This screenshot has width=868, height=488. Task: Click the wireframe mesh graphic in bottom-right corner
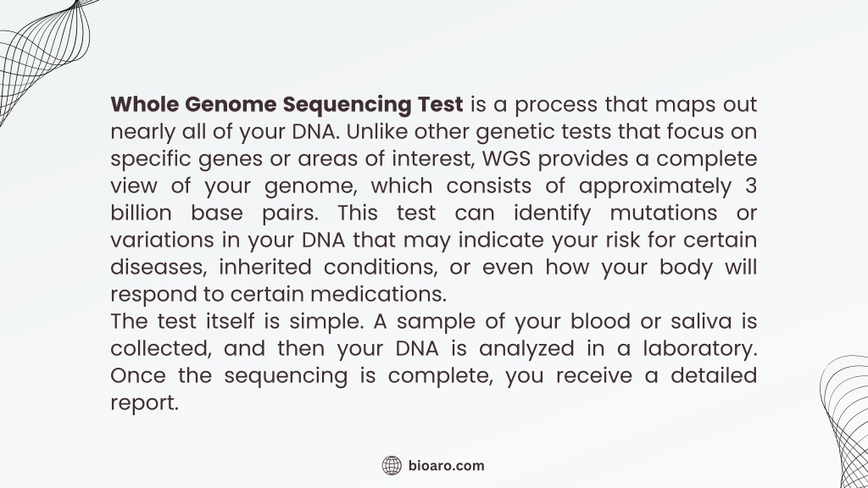[844, 422]
